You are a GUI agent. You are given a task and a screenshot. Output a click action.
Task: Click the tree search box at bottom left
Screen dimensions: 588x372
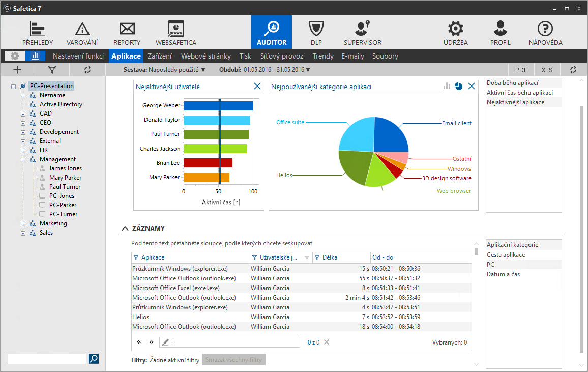(x=47, y=359)
